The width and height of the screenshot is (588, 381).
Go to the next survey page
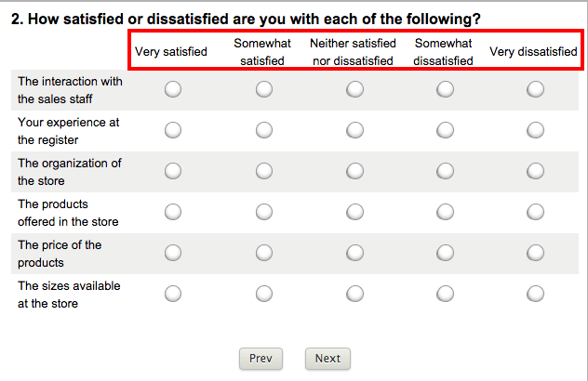(x=327, y=359)
